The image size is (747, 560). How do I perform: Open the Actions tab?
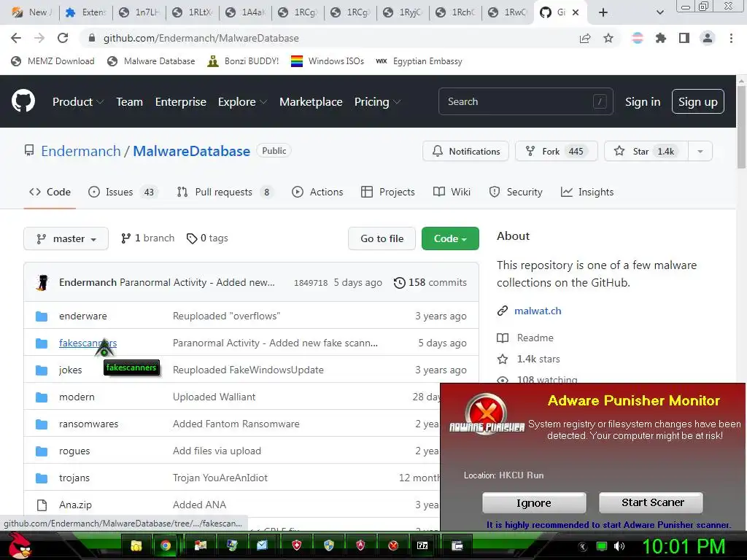(x=317, y=192)
